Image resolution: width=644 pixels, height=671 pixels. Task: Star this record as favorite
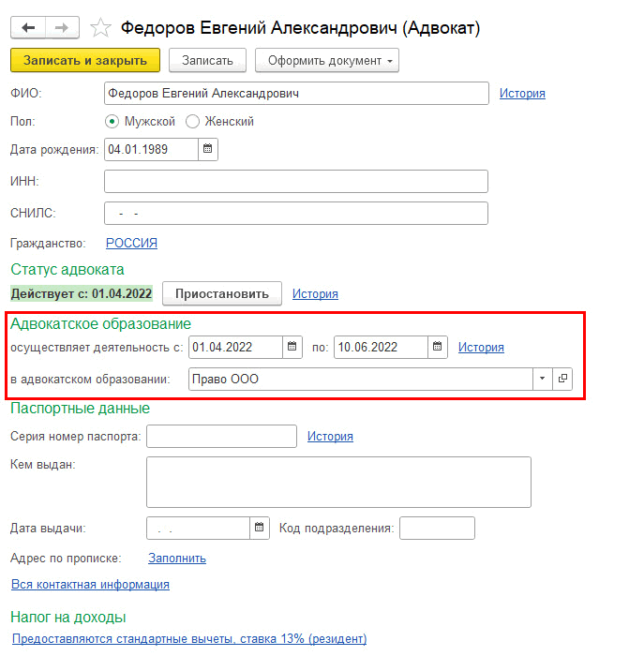102,28
